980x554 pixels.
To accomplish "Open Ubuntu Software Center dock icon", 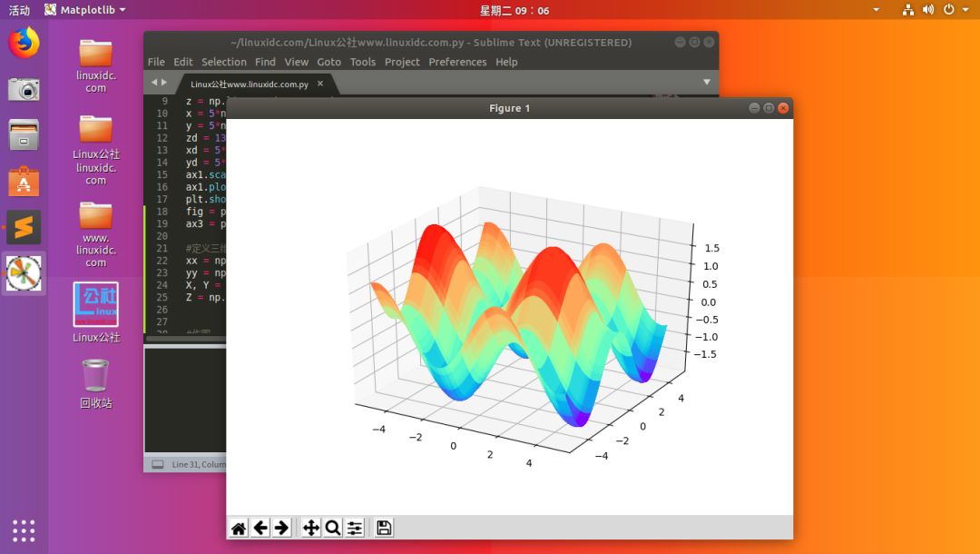I will 24,181.
